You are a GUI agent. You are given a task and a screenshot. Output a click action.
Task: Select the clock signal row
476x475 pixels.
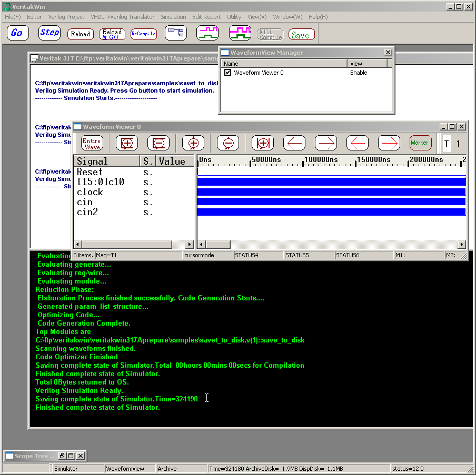[134, 192]
